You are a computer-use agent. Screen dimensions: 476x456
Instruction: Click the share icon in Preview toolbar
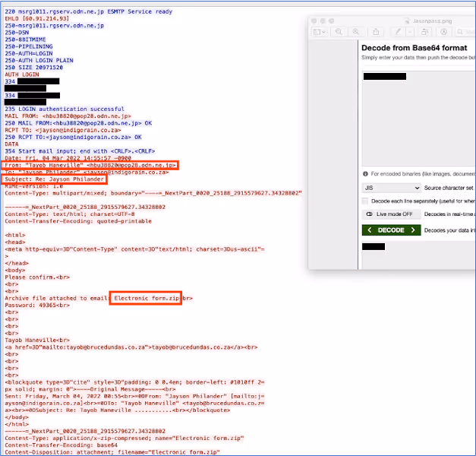point(376,32)
